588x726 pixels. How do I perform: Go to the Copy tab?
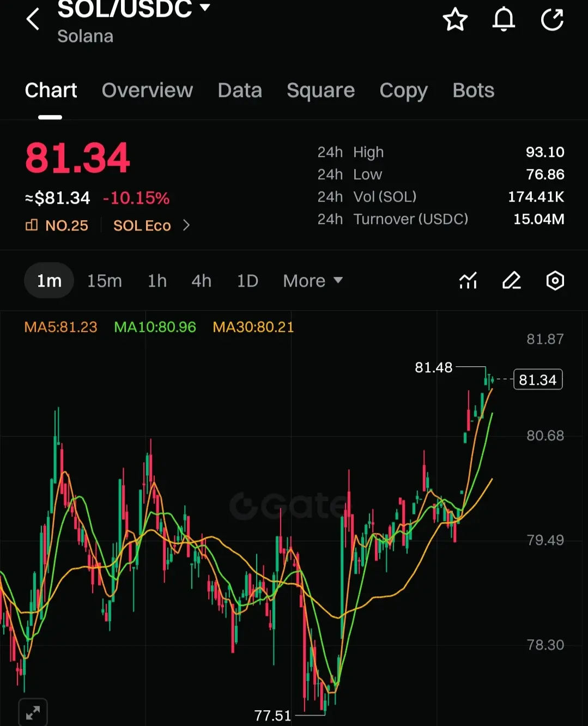(403, 90)
